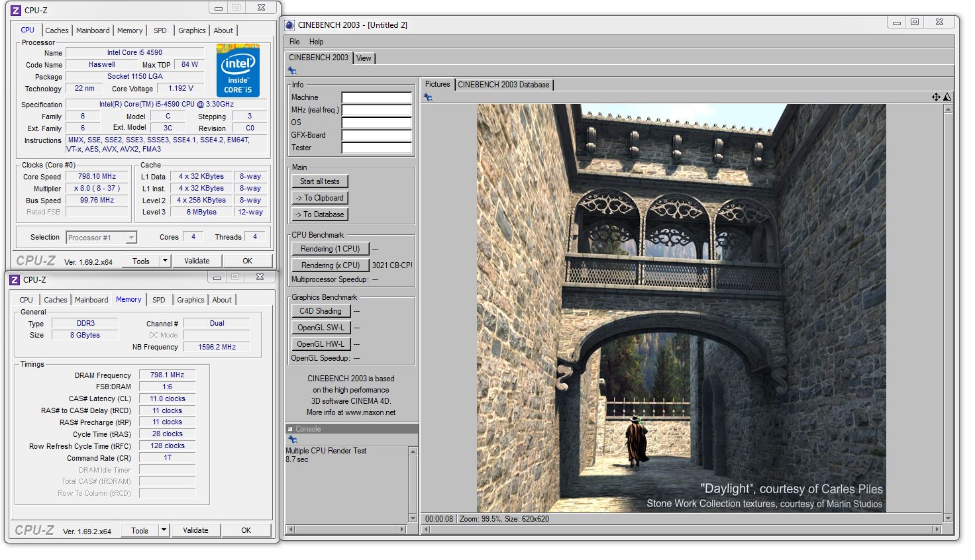Select the Pictures tab
This screenshot has width=975, height=560.
click(437, 84)
